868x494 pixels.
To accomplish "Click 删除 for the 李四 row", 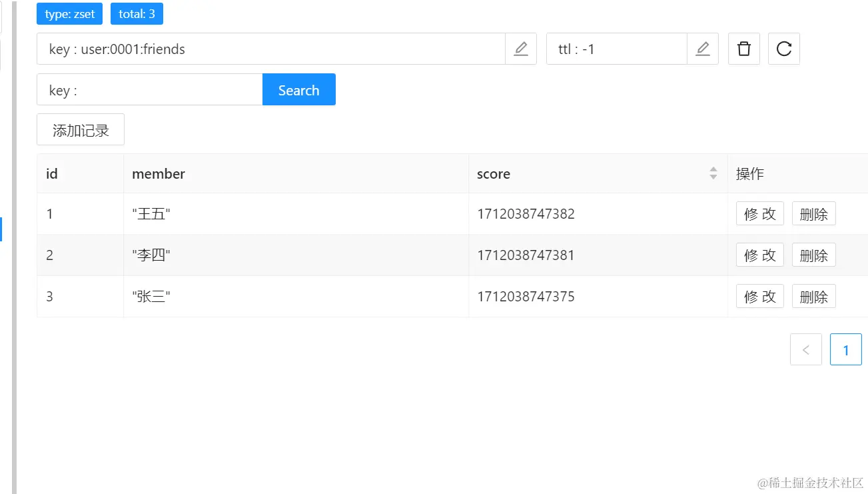I will coord(814,255).
